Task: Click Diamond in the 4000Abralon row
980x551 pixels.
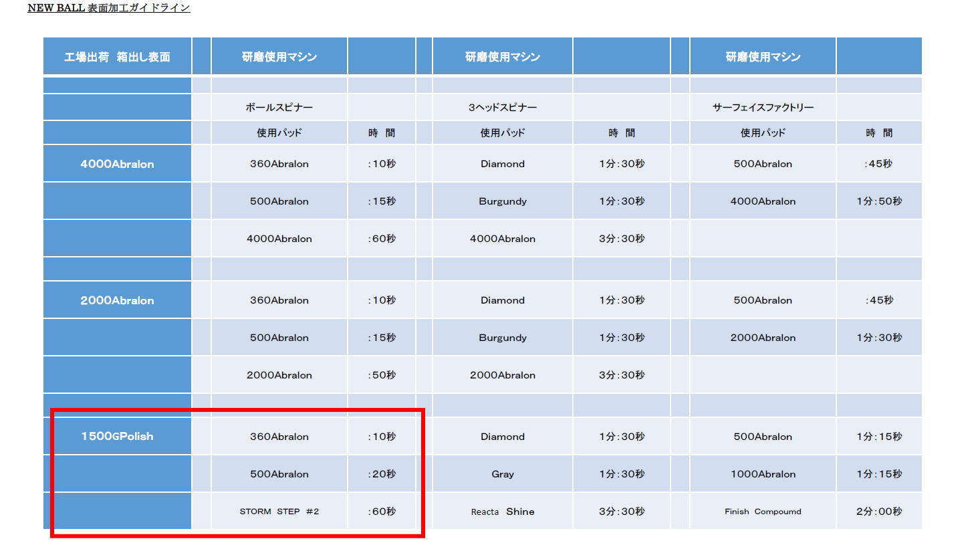Action: tap(503, 164)
